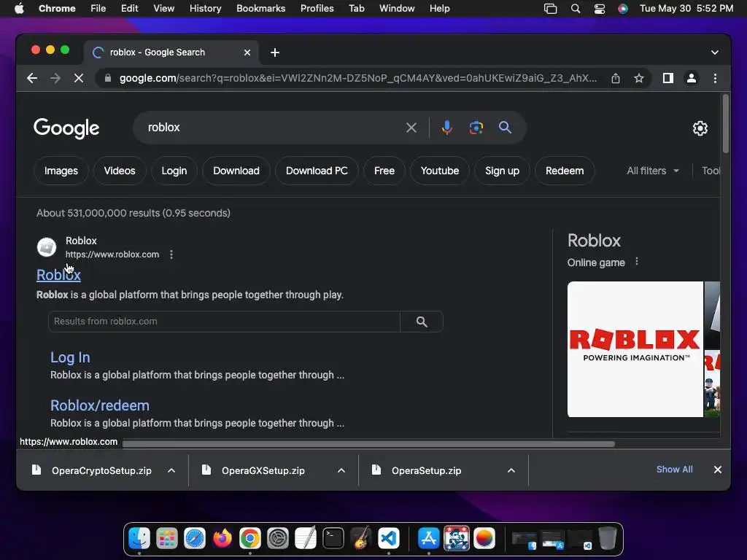Select the Redeem search chip

565,171
